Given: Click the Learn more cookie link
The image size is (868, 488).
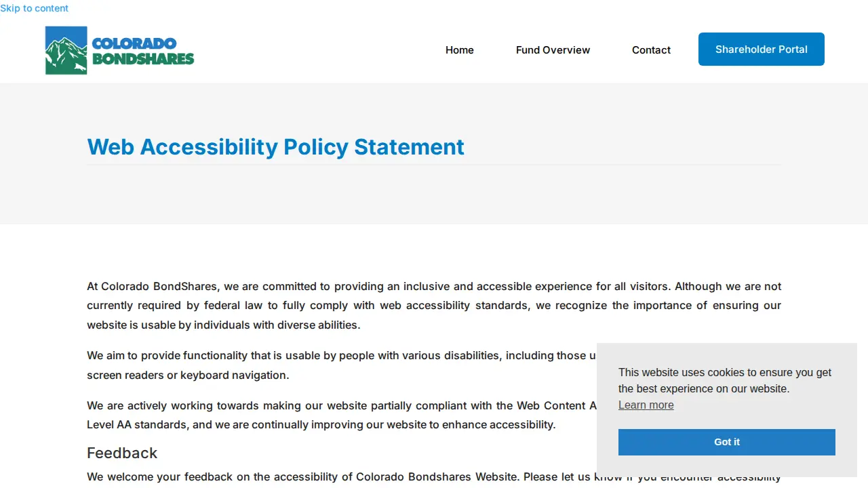Looking at the screenshot, I should point(646,405).
